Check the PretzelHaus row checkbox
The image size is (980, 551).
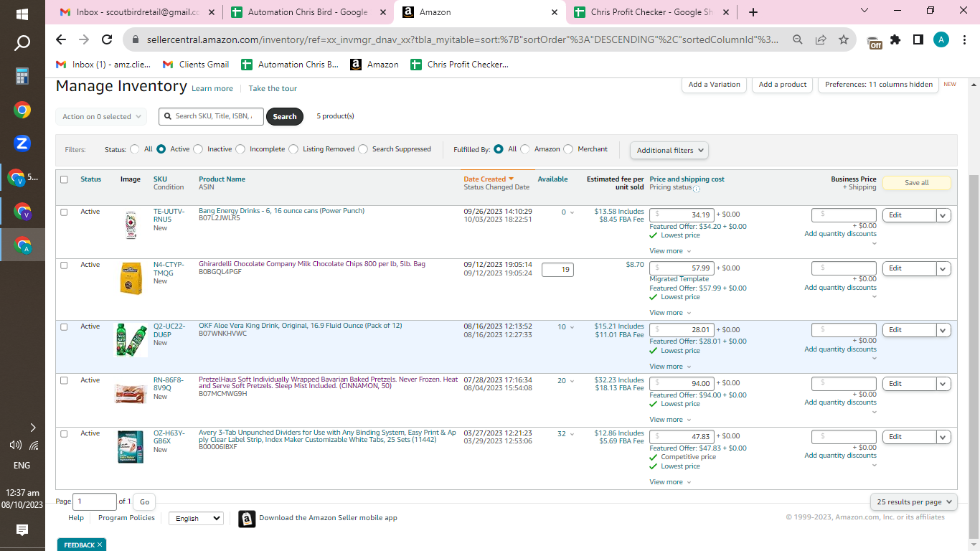pos(64,380)
